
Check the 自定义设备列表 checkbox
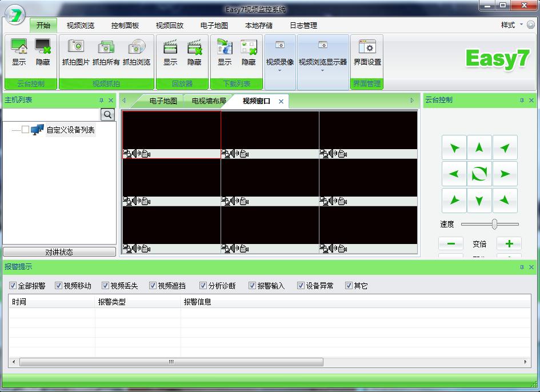tap(24, 130)
